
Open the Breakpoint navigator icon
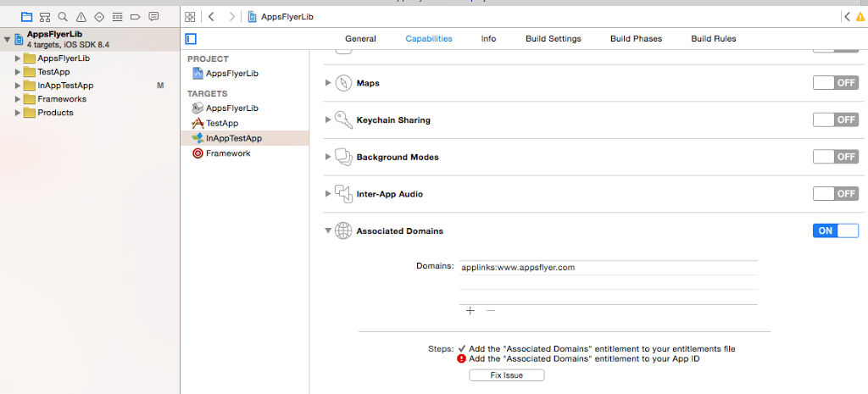[x=136, y=17]
